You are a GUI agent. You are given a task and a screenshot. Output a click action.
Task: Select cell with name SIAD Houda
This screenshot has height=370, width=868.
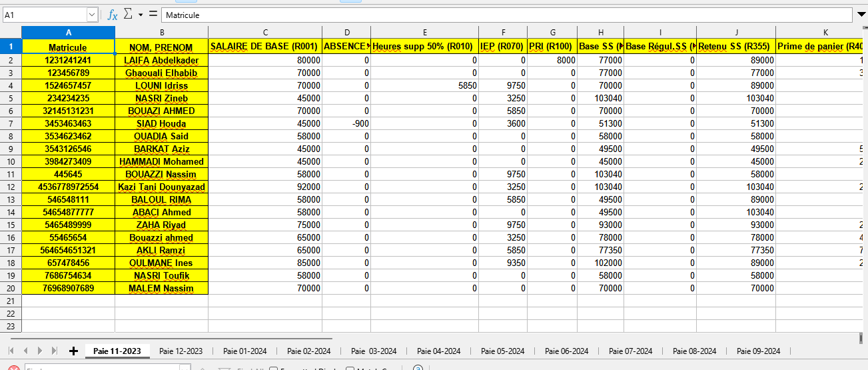(161, 123)
